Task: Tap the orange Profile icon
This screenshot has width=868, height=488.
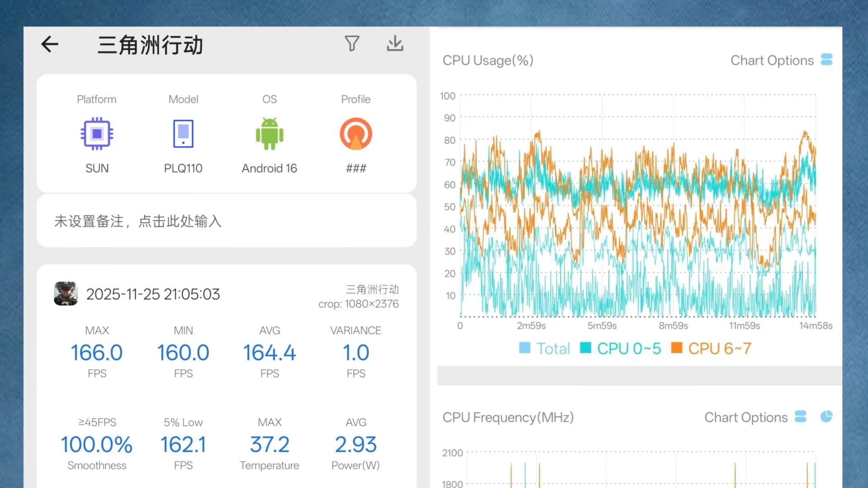Action: pyautogui.click(x=356, y=134)
